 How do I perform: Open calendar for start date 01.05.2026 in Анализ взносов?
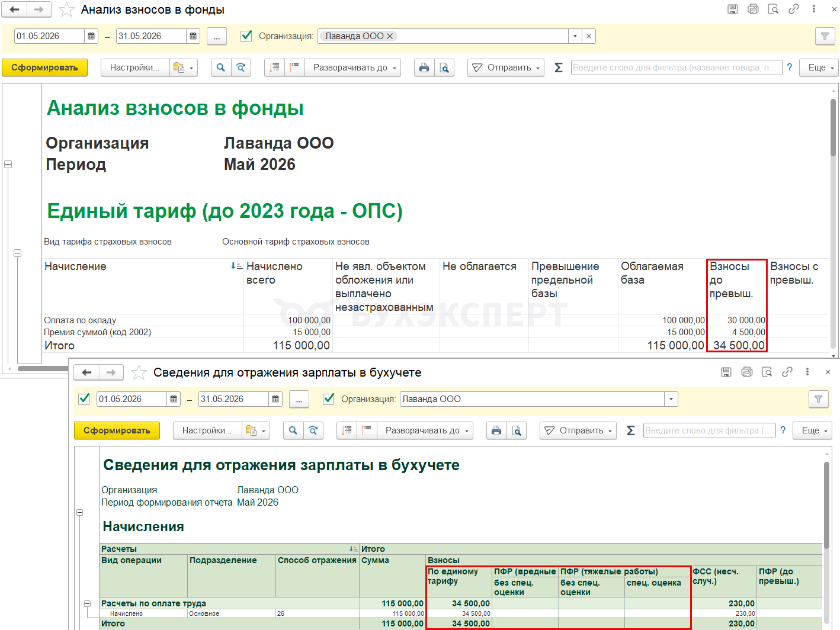coord(91,36)
